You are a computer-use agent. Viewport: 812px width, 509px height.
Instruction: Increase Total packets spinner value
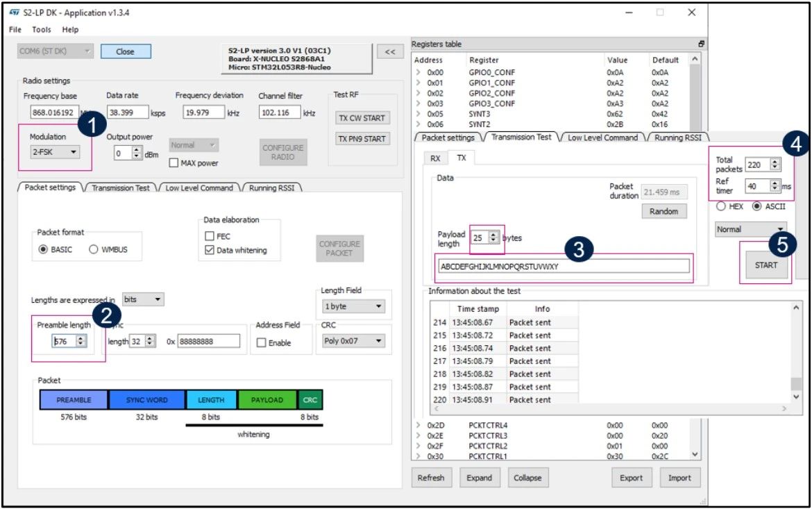[775, 162]
